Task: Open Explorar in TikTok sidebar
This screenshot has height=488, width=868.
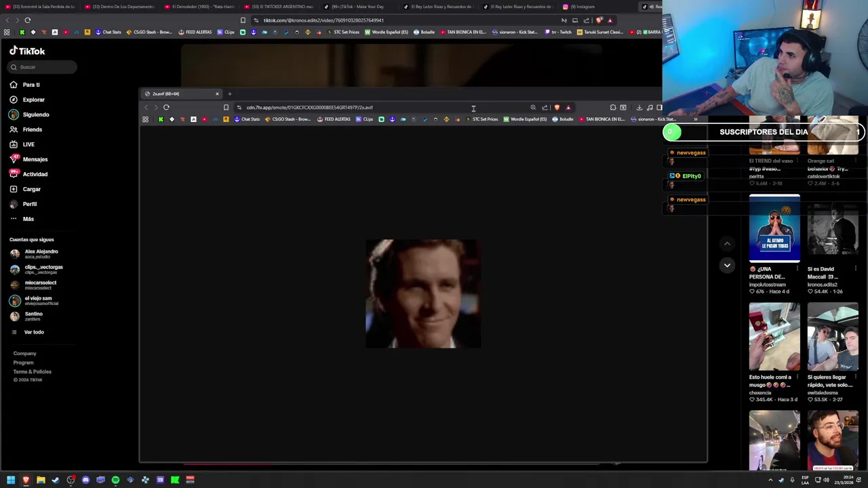Action: click(27, 100)
